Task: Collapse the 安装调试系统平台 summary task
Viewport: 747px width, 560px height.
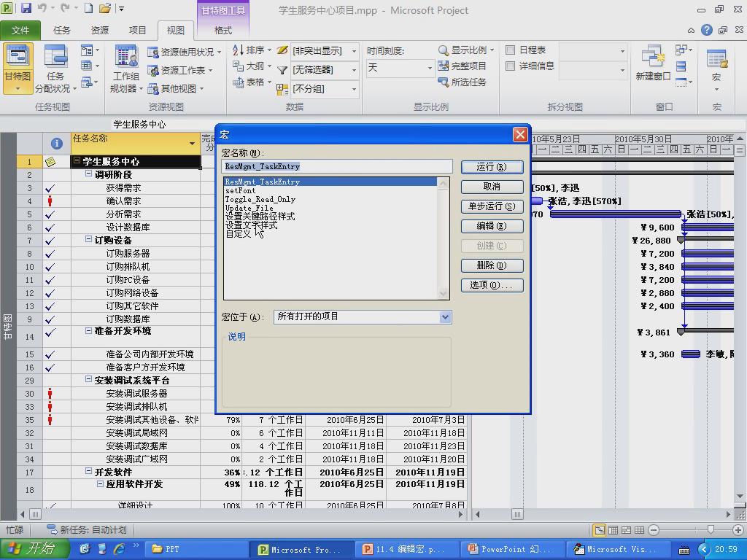Action: tap(88, 379)
